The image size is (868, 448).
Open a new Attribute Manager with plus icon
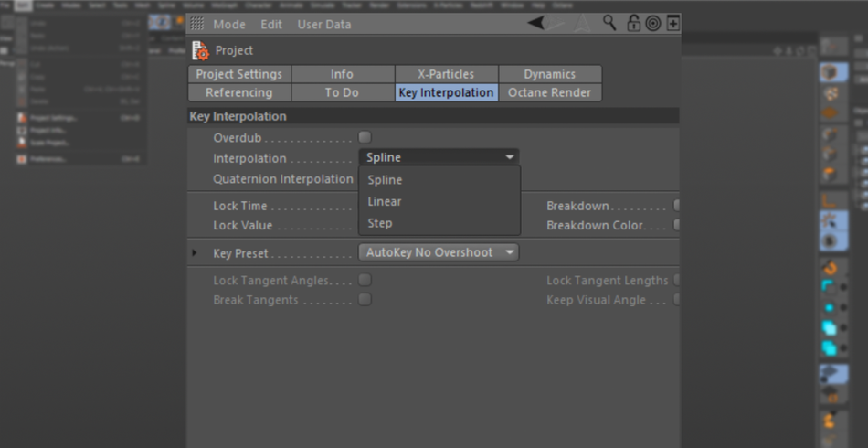click(x=673, y=23)
